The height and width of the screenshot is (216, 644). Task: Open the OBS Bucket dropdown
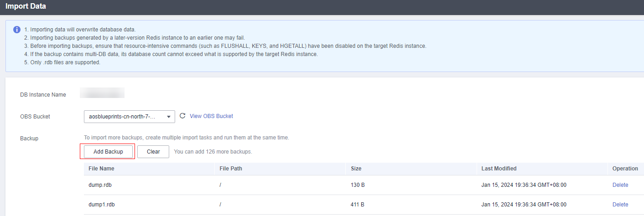(x=130, y=117)
